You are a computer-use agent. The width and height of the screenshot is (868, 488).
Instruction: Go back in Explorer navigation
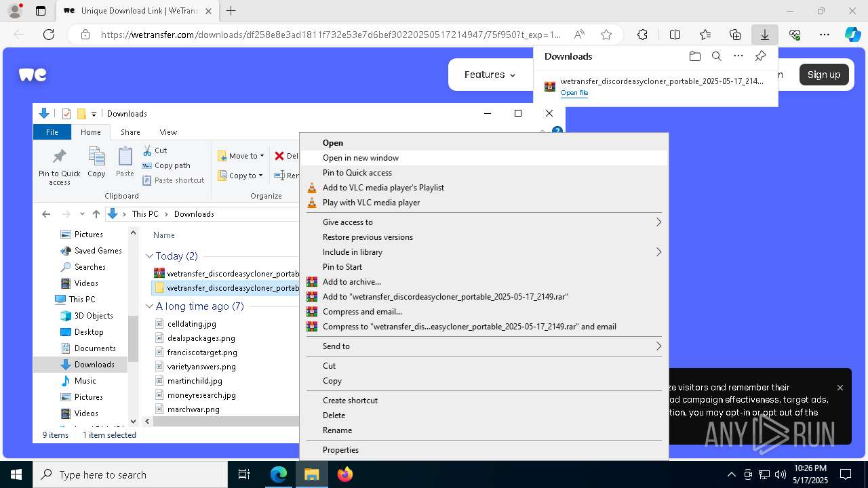tap(46, 214)
